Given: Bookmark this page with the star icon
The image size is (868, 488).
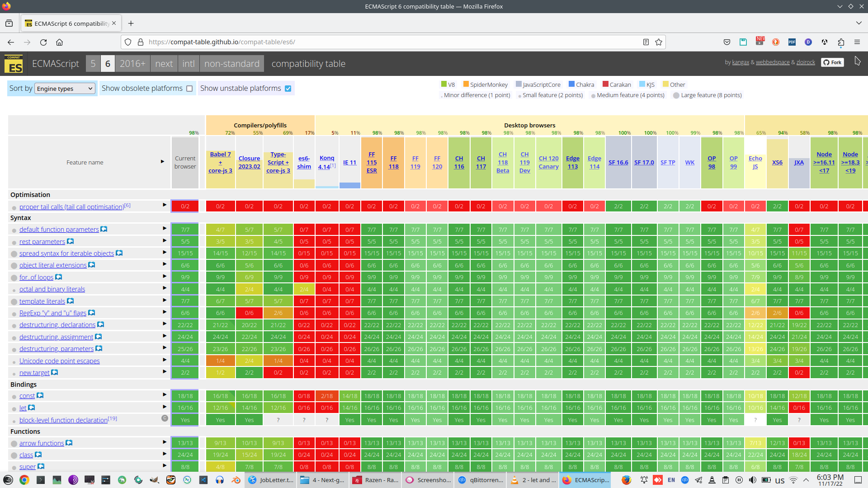Looking at the screenshot, I should coord(659,42).
